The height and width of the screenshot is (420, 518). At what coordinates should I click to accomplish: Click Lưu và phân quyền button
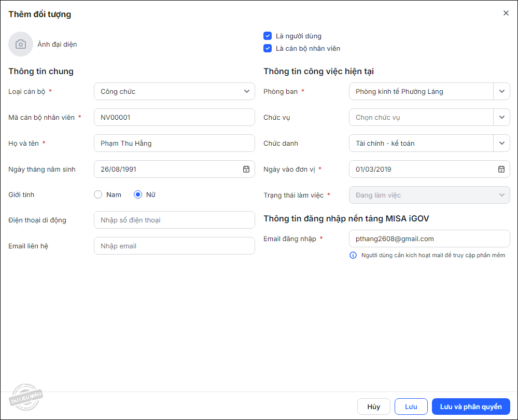coord(470,407)
